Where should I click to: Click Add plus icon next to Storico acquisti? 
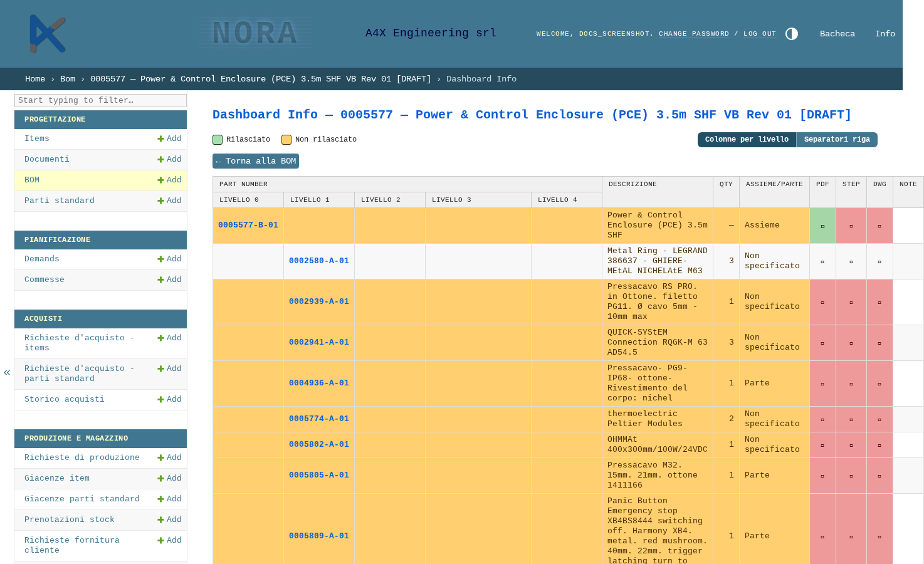click(169, 399)
